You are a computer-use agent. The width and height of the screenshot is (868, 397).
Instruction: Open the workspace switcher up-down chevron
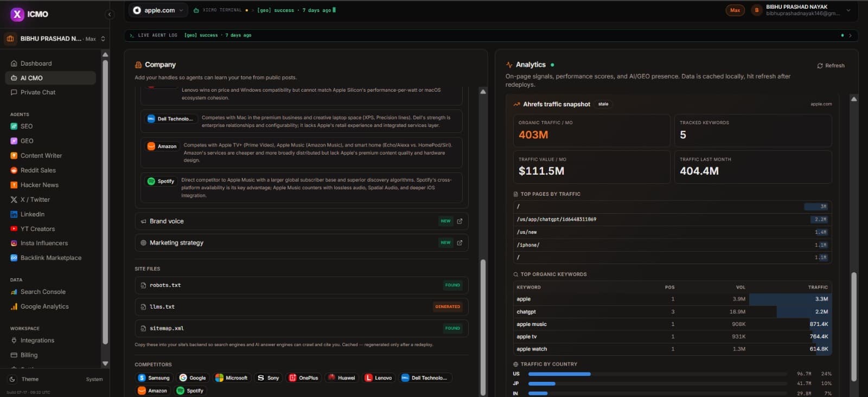tap(103, 39)
